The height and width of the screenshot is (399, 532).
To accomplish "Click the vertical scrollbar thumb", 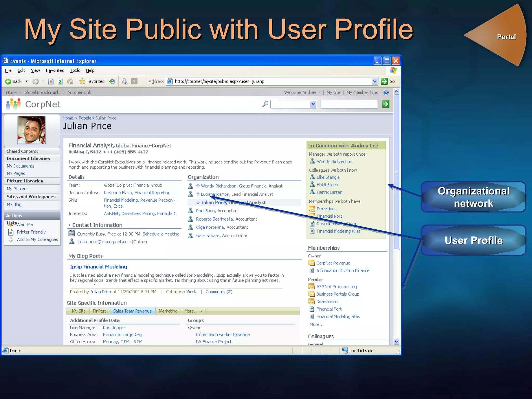I will [x=397, y=172].
